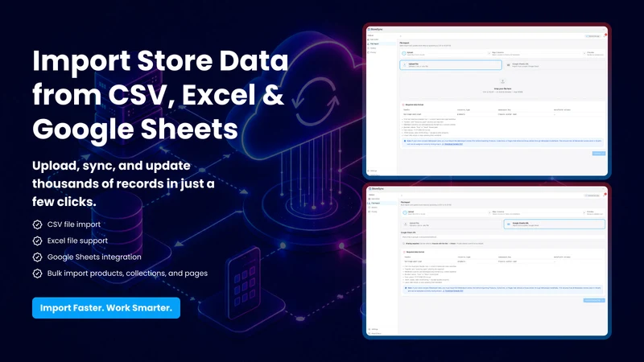Click the blue import button in the lower screenshot
The height and width of the screenshot is (362, 644).
click(594, 300)
